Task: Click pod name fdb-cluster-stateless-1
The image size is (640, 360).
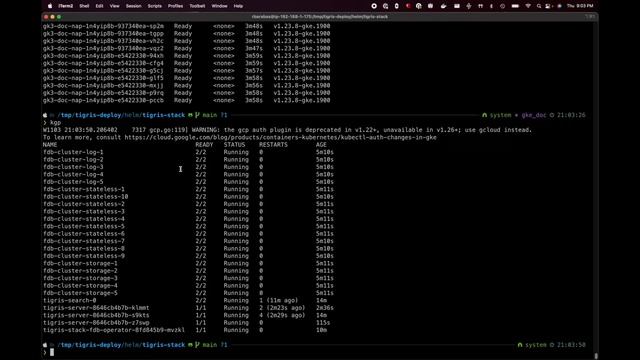Action: click(x=84, y=189)
